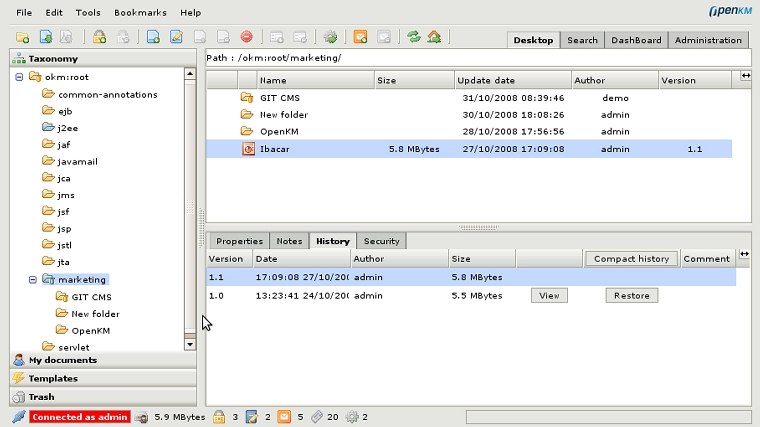Click the file list column-resize arrow
This screenshot has height=427, width=760.
point(746,76)
